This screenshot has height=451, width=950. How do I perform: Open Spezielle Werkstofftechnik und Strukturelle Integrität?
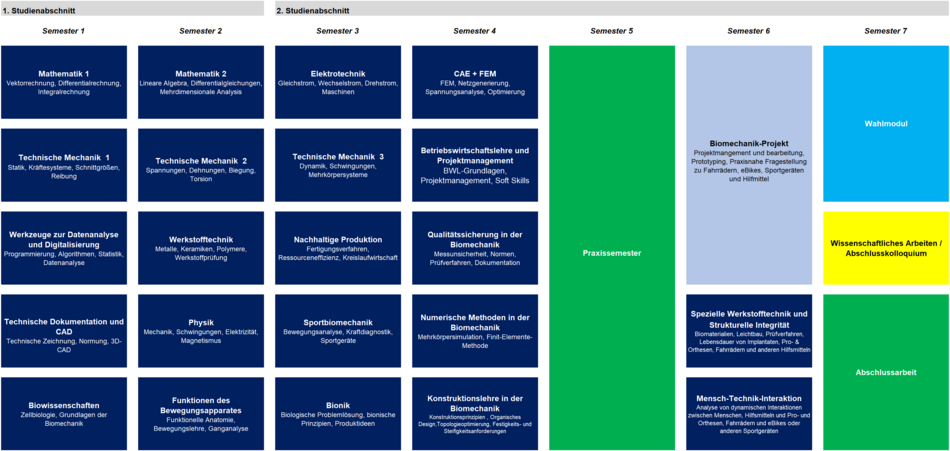click(x=749, y=331)
